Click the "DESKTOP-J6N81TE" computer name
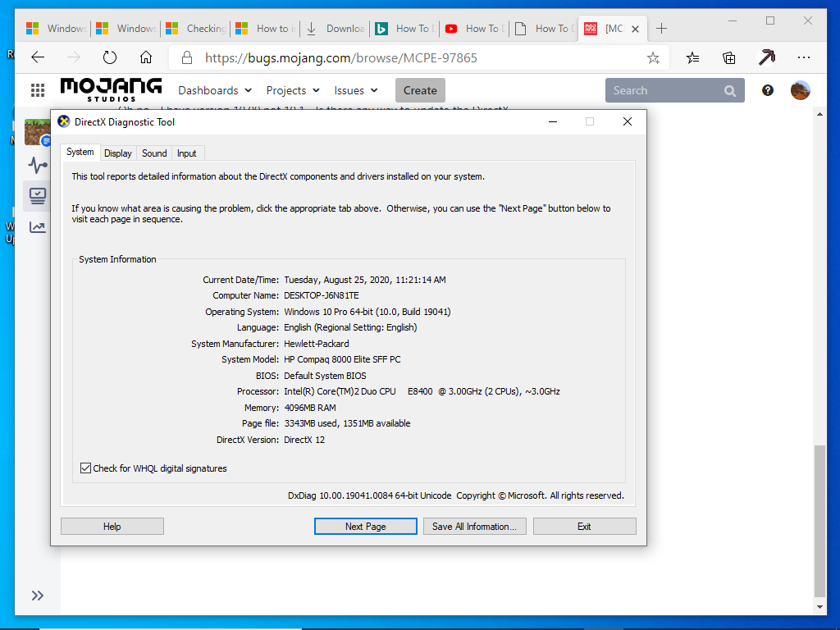This screenshot has width=840, height=630. [x=322, y=295]
